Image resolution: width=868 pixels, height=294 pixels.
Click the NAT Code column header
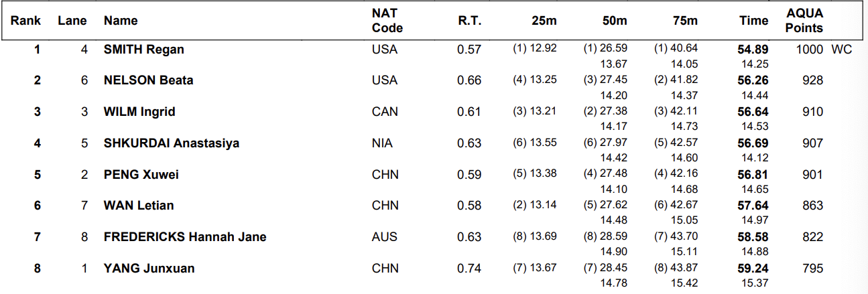(387, 21)
